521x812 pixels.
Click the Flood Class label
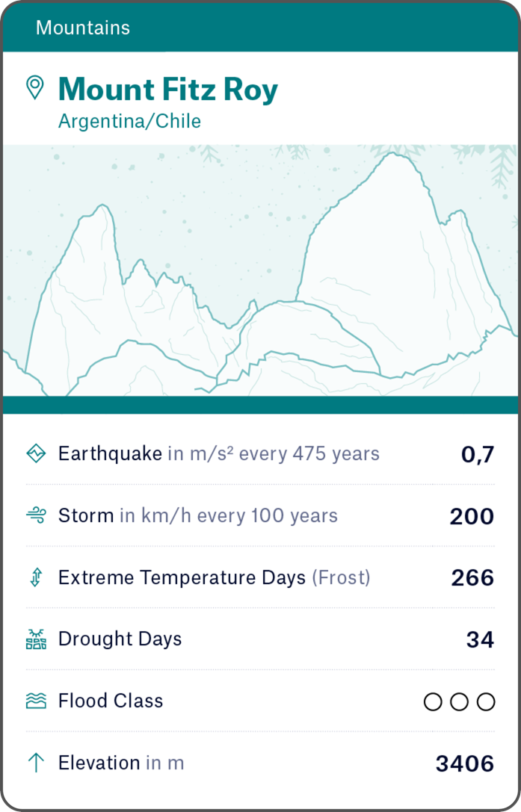[111, 701]
